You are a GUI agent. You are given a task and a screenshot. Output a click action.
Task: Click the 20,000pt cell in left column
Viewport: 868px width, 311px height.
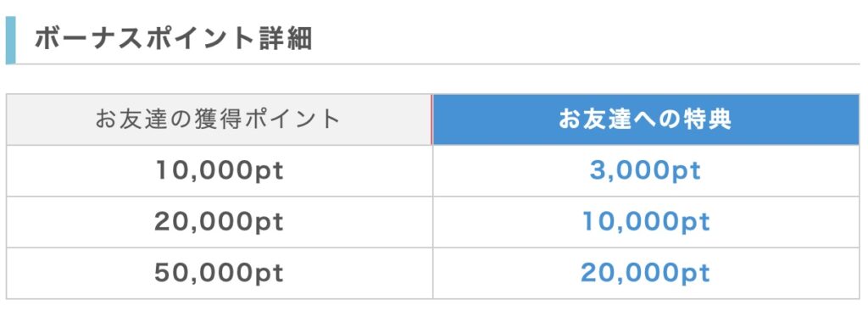pos(220,222)
